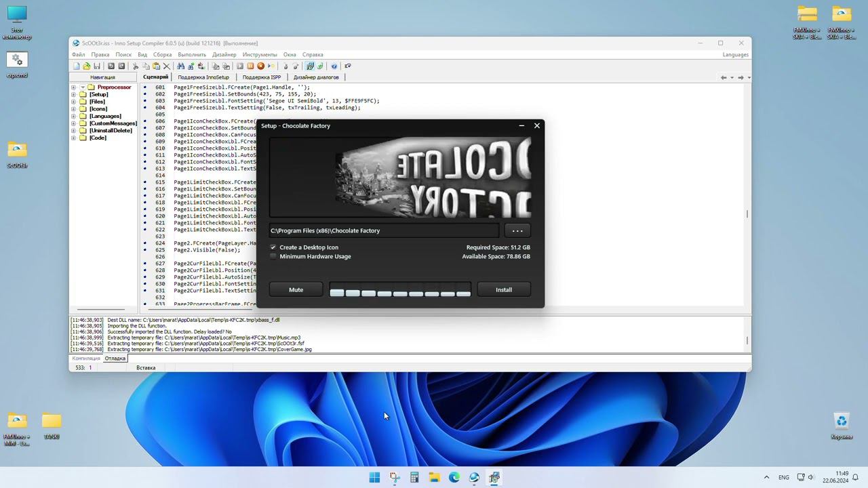Expand the [Languages] tree node

(73, 116)
